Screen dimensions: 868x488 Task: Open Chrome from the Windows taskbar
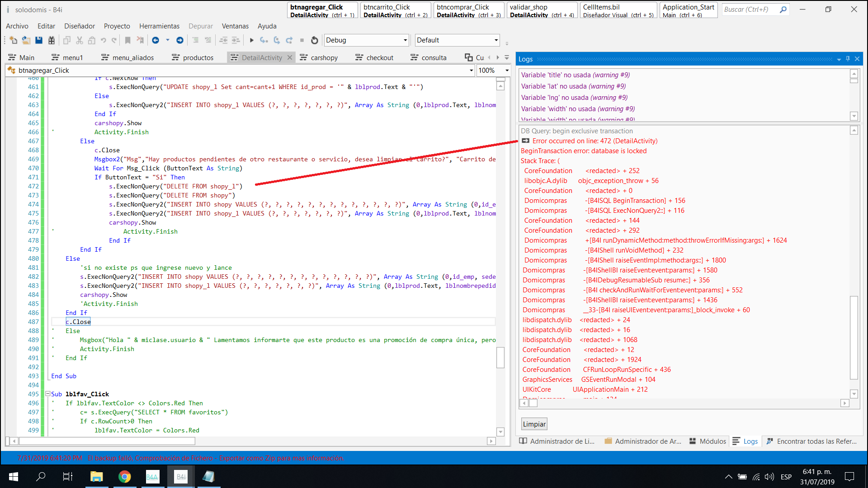pyautogui.click(x=124, y=477)
